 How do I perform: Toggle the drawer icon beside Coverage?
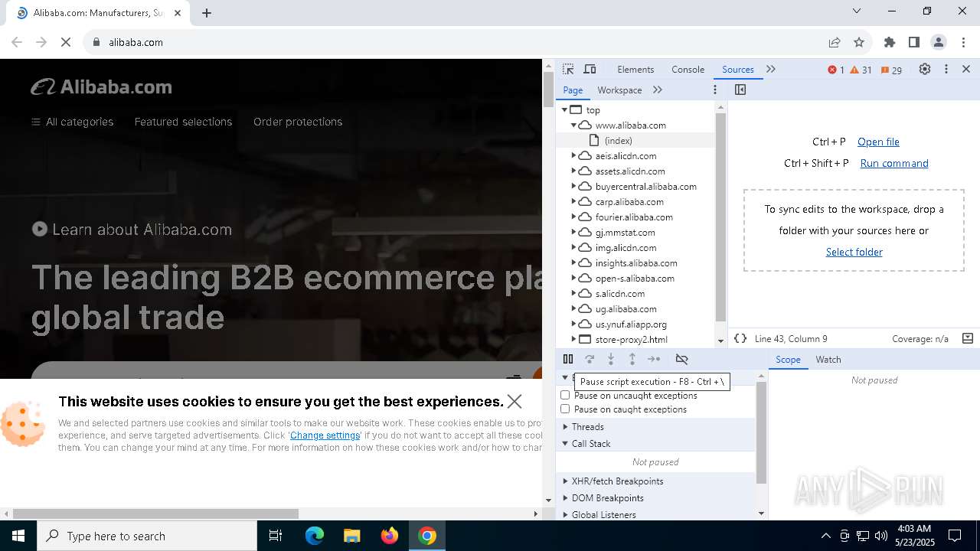coord(967,338)
